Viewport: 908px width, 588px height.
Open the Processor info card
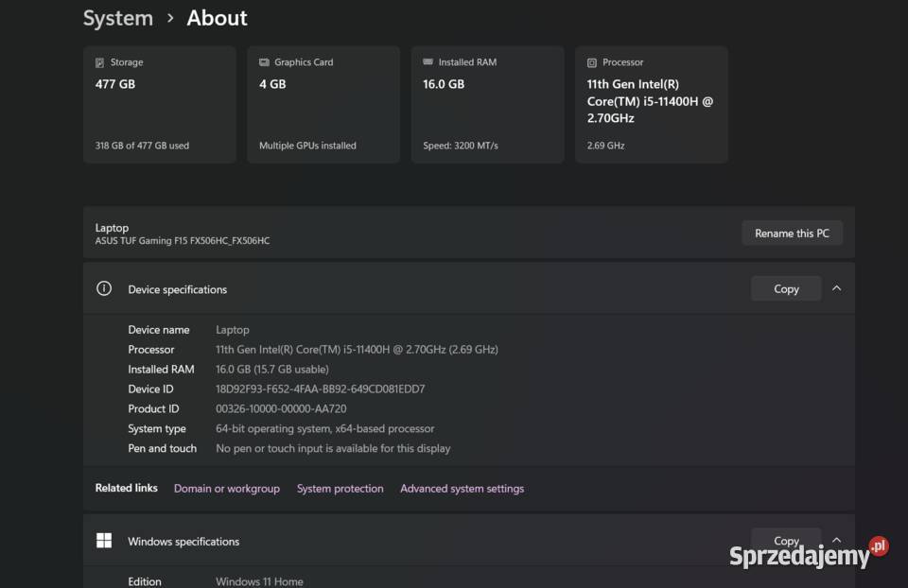(651, 104)
